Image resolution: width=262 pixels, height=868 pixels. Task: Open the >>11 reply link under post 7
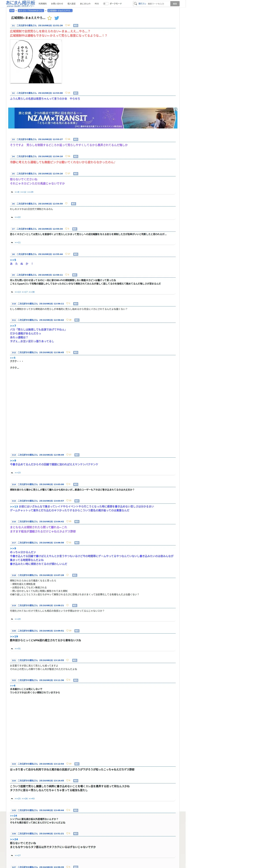click(x=17, y=243)
